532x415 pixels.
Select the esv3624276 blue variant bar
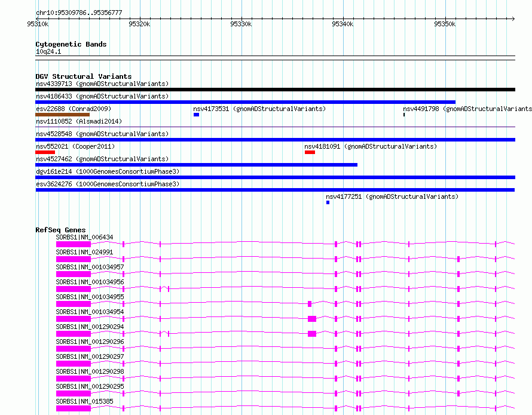pos(275,190)
